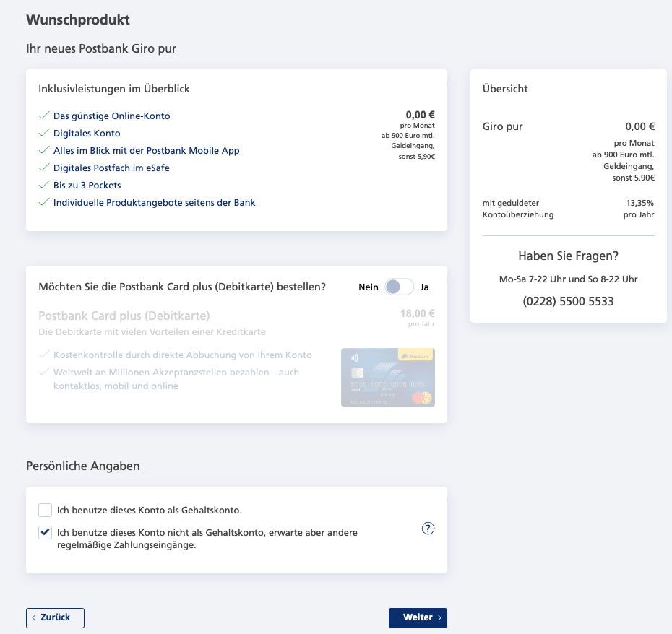Continue with the Weiter button
The image size is (672, 634).
click(x=418, y=617)
